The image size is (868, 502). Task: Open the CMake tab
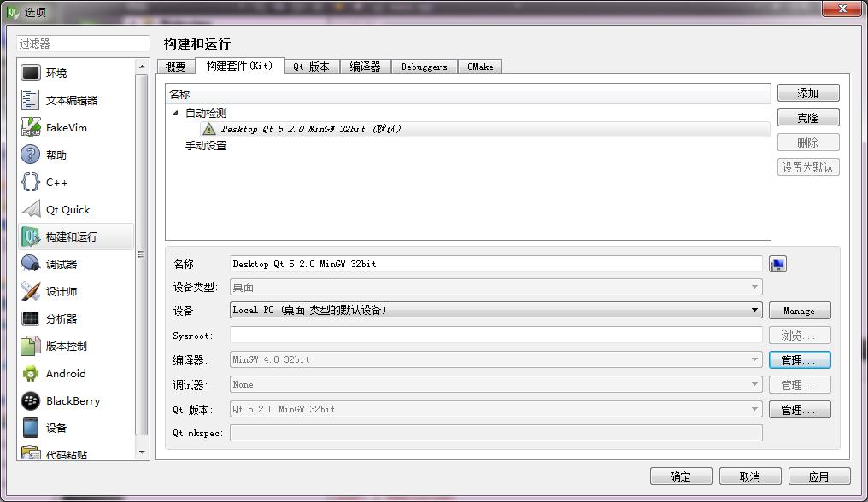coord(480,67)
